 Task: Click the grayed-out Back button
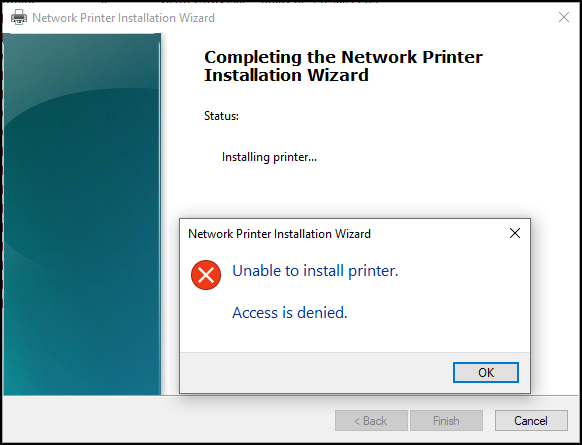(x=371, y=421)
